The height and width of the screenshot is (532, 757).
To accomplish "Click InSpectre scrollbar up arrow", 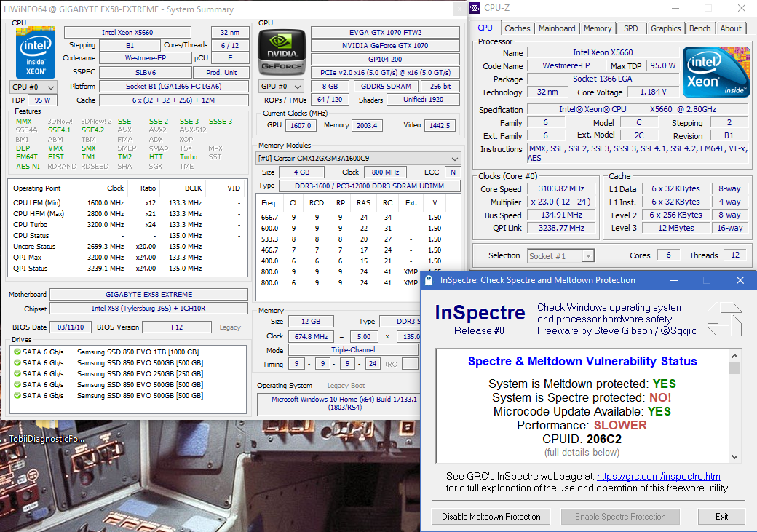I will coord(734,356).
